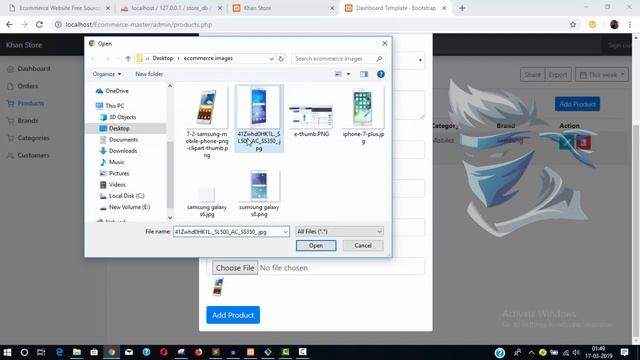Toggle the preview pane icon
Screen dimensions: 640x360
point(364,74)
